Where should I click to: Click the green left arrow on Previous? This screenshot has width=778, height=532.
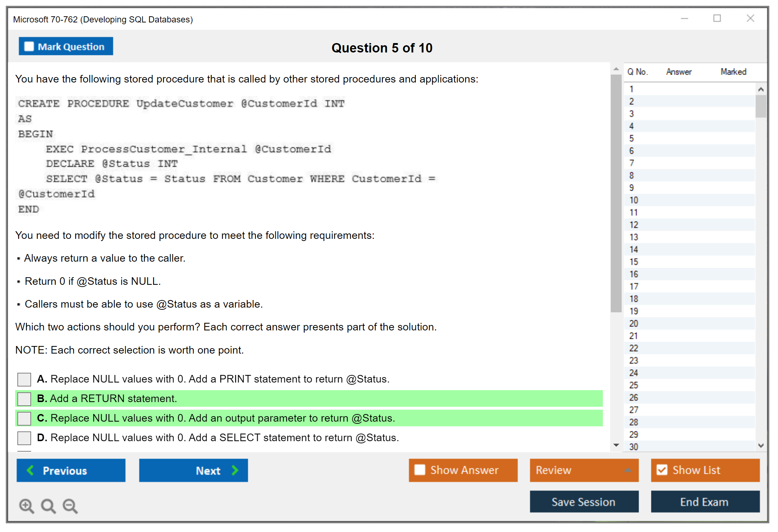point(31,470)
